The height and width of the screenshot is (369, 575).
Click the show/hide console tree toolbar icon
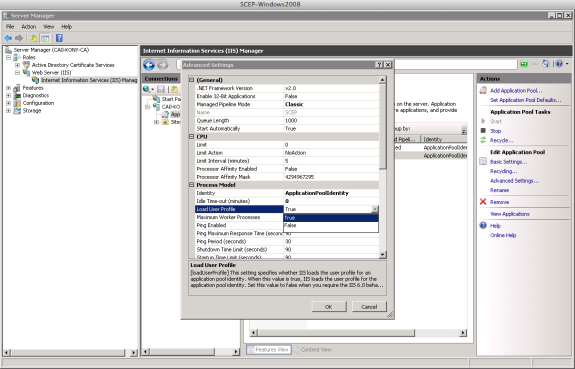coord(45,38)
